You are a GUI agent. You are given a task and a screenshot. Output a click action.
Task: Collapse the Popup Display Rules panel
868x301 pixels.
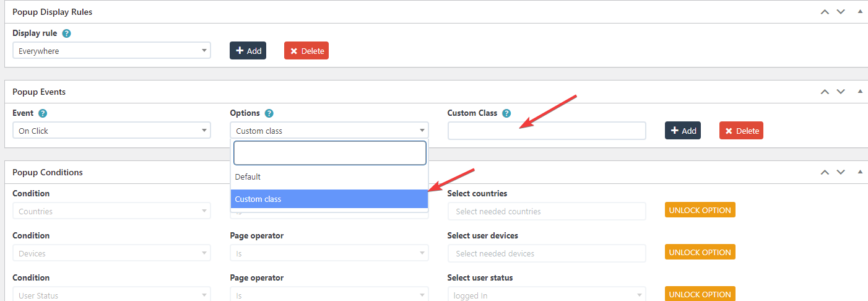pyautogui.click(x=860, y=12)
